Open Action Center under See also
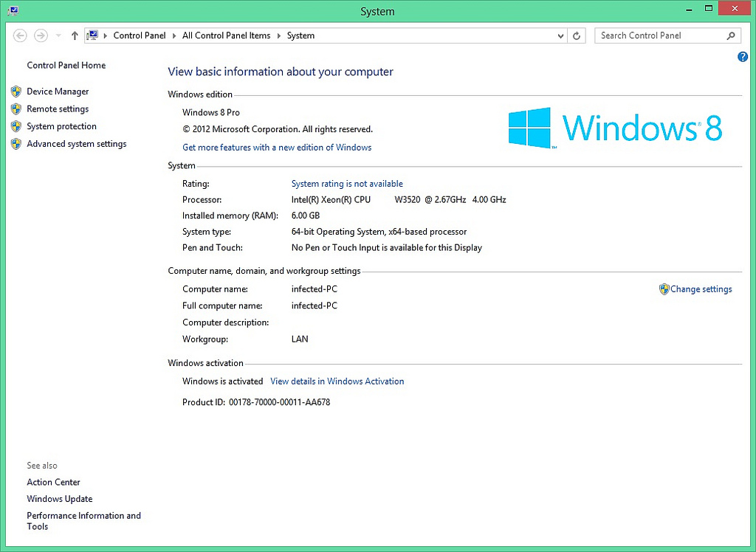The image size is (756, 552). tap(53, 482)
